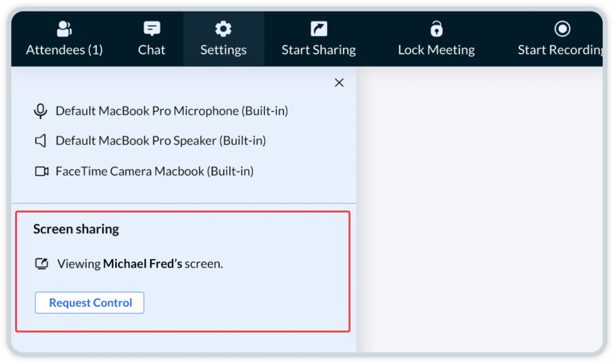The image size is (614, 364).
Task: Open the Attendees (1) label
Action: pyautogui.click(x=64, y=50)
